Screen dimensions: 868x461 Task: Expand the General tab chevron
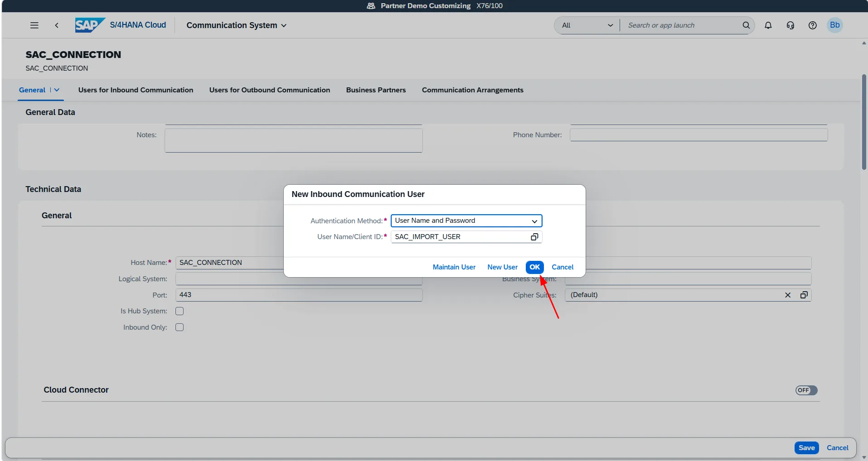tap(57, 90)
